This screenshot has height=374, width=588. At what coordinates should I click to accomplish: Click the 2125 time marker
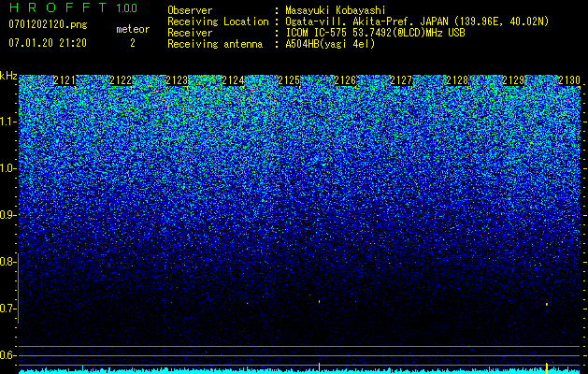(x=289, y=80)
